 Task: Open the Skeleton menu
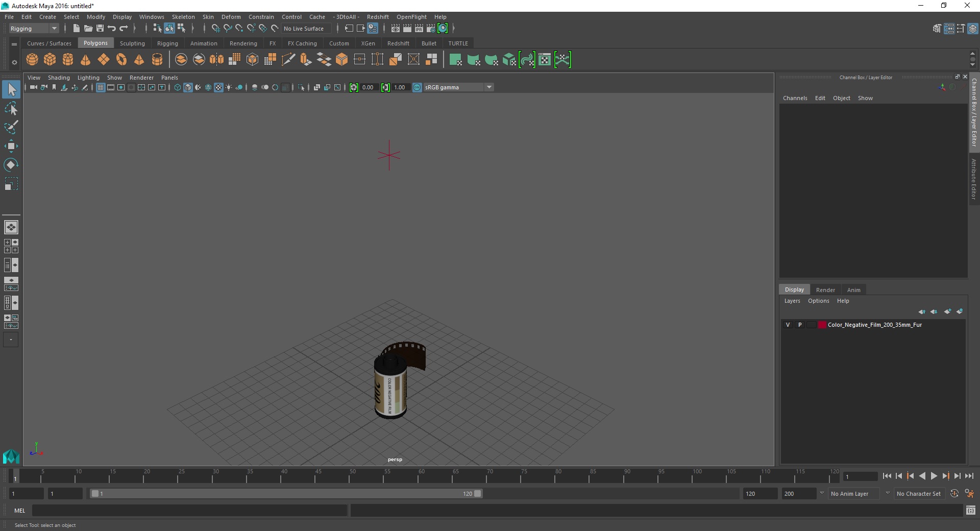183,17
